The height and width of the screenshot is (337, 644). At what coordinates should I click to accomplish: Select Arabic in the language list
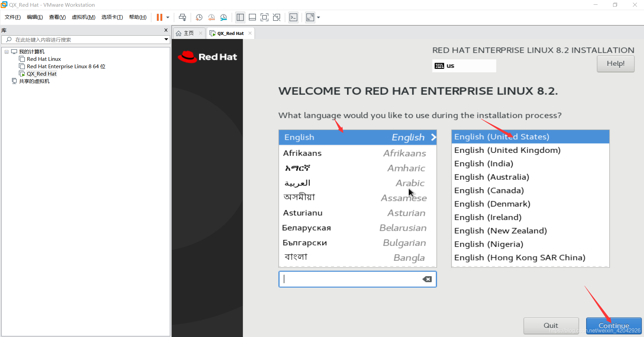[x=357, y=183]
